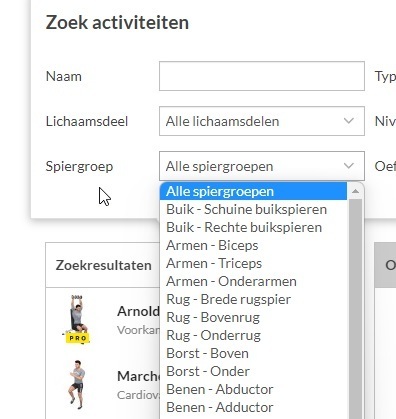
Task: Open the Arnold press exercise thumbnail with PRO badge
Action: 77,319
